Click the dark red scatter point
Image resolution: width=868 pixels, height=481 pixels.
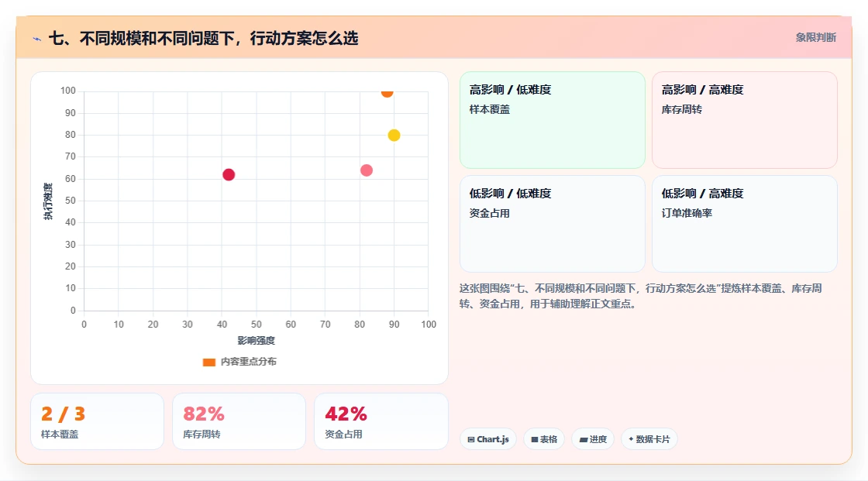coord(229,175)
